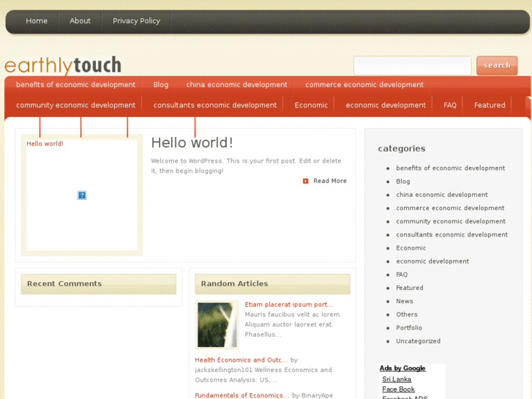Click the Random Articles header

[272, 284]
